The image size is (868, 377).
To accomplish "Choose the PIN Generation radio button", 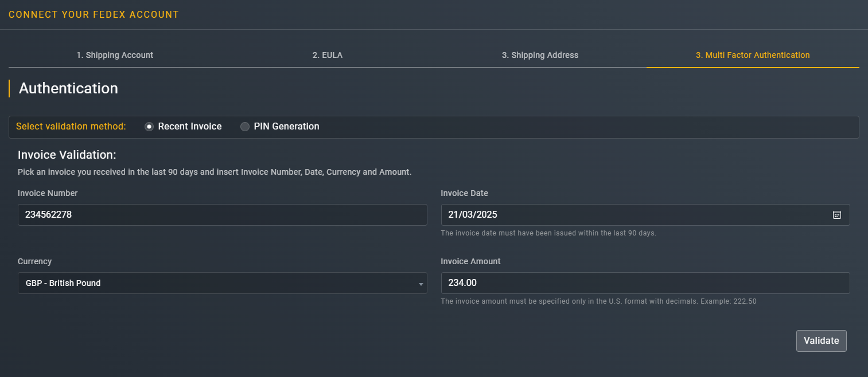I will 245,127.
